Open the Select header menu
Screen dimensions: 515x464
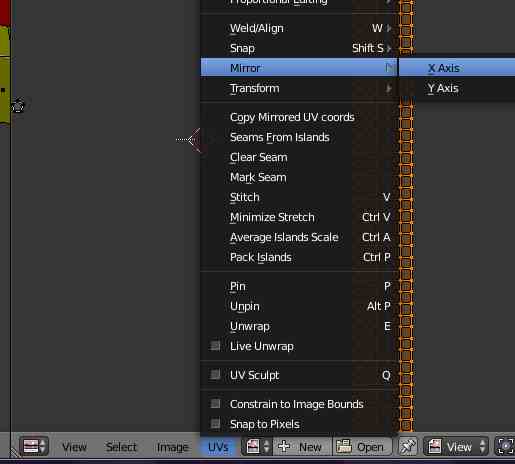pyautogui.click(x=121, y=447)
